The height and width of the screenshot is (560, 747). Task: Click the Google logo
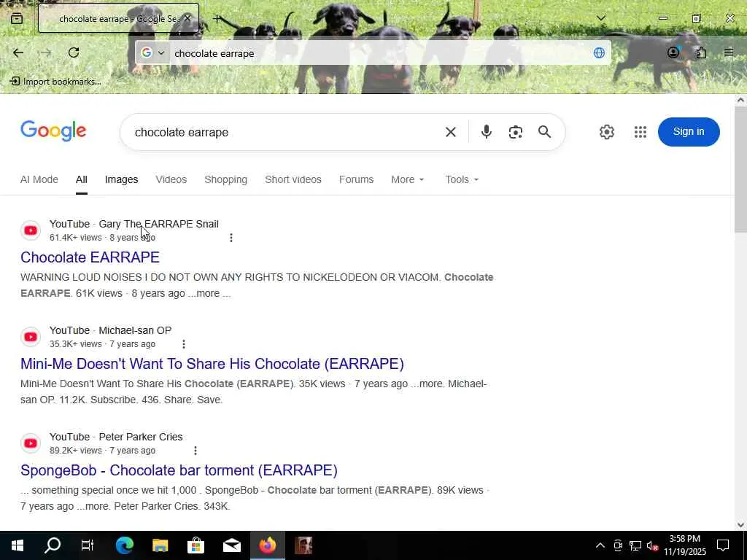click(x=53, y=131)
